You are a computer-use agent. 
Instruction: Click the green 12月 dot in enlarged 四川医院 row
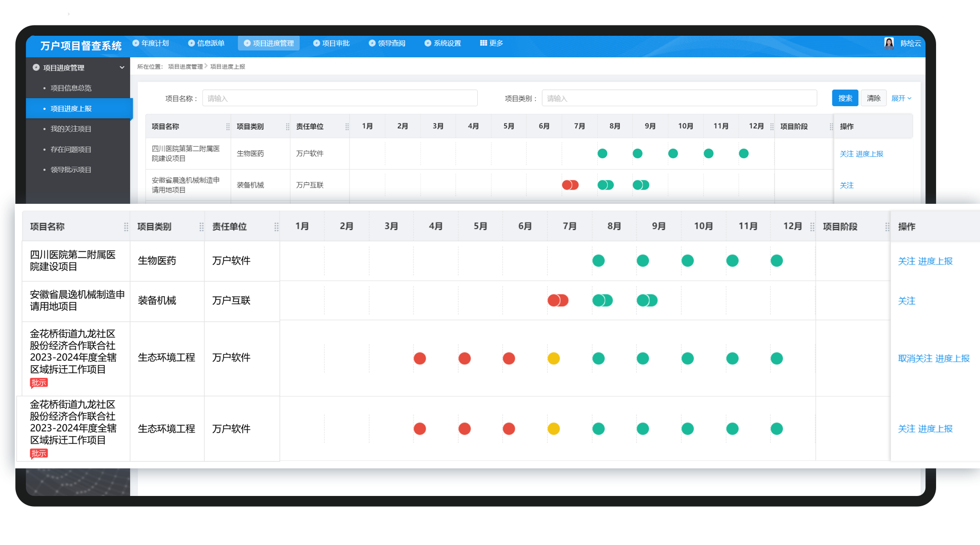[777, 260]
